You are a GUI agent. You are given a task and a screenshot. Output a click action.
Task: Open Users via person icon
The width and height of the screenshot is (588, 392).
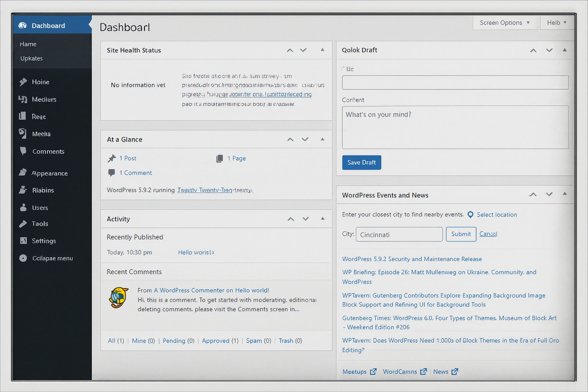(24, 207)
